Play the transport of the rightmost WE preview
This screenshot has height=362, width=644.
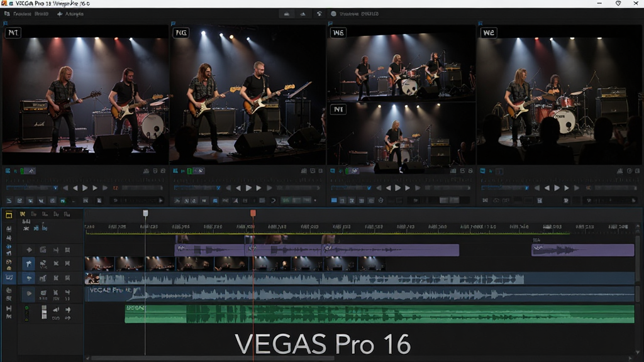point(557,188)
